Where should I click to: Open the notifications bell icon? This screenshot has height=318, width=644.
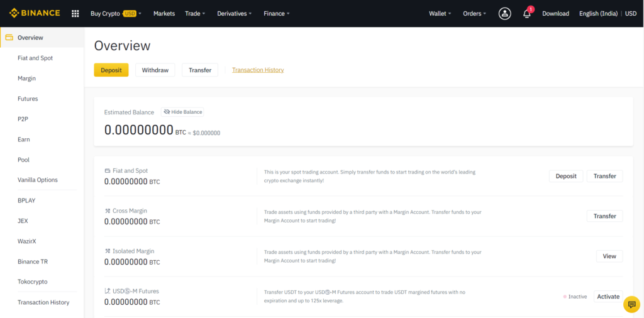(527, 14)
